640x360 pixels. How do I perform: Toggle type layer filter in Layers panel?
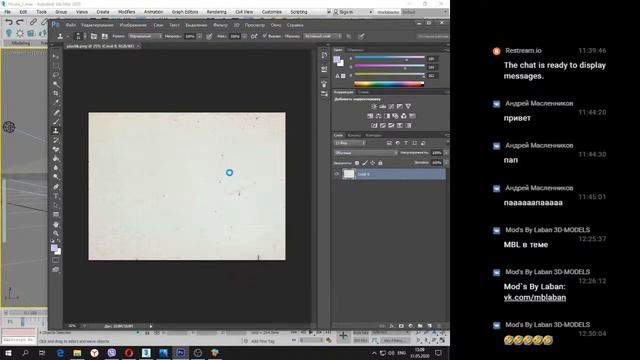coord(406,143)
